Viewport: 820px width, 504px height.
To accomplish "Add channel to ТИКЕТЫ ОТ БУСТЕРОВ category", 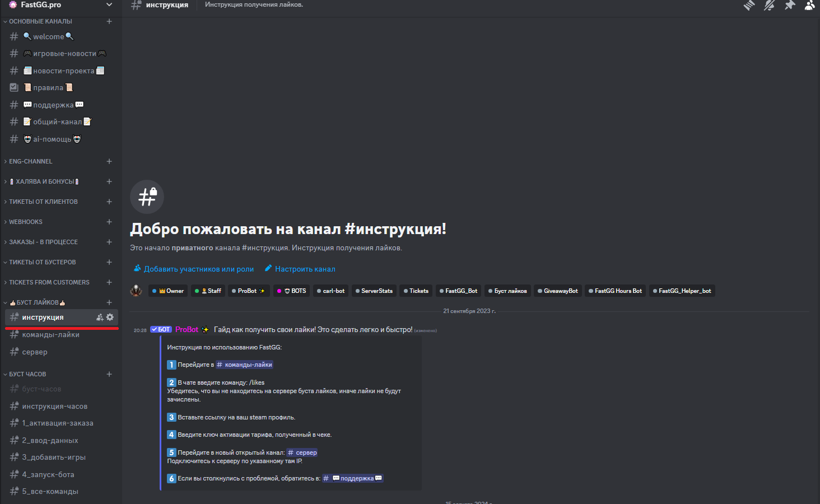I will pos(109,262).
